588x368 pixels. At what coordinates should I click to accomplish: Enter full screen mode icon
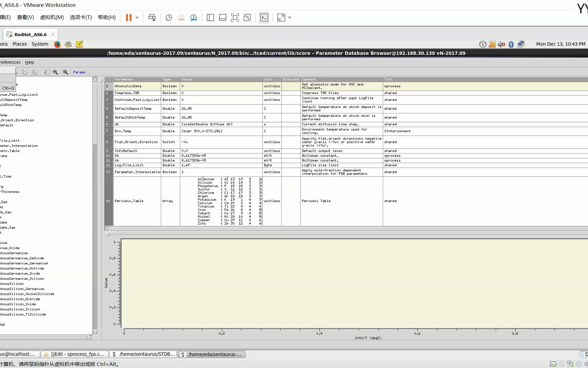[x=235, y=18]
